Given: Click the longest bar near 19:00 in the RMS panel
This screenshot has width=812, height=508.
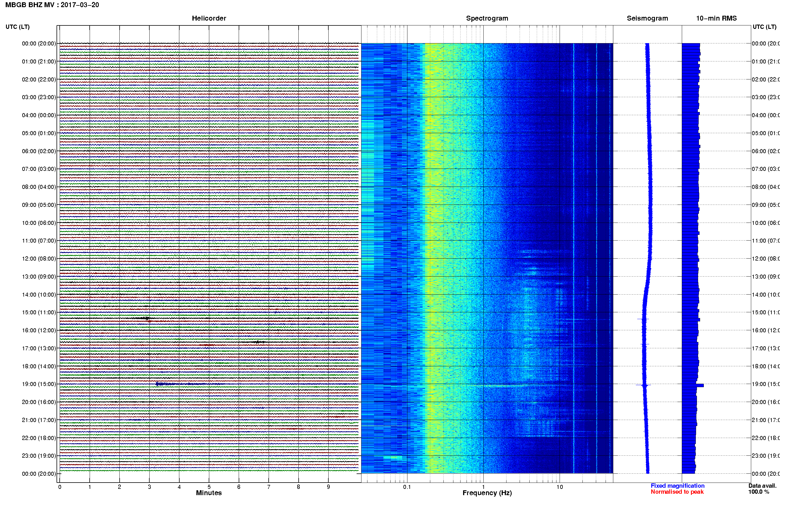Looking at the screenshot, I should click(x=693, y=385).
